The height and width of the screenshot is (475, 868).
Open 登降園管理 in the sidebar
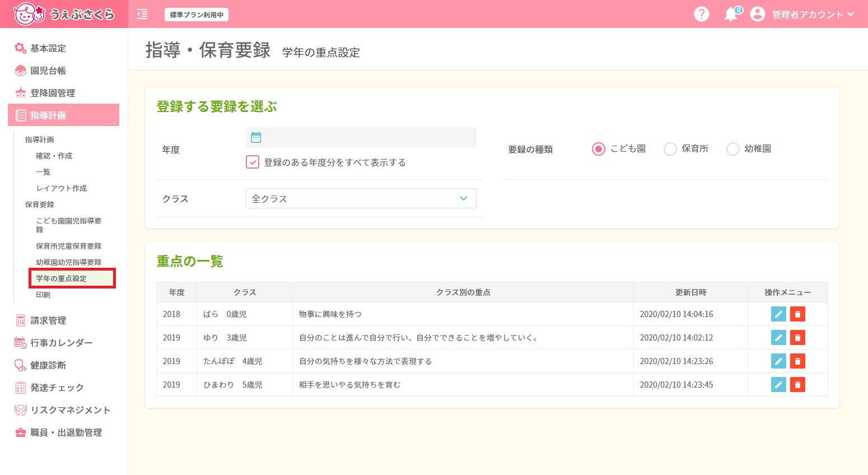pyautogui.click(x=53, y=93)
